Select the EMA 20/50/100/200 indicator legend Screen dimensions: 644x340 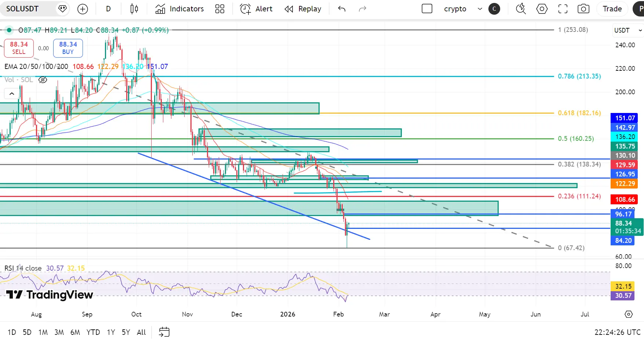point(36,66)
